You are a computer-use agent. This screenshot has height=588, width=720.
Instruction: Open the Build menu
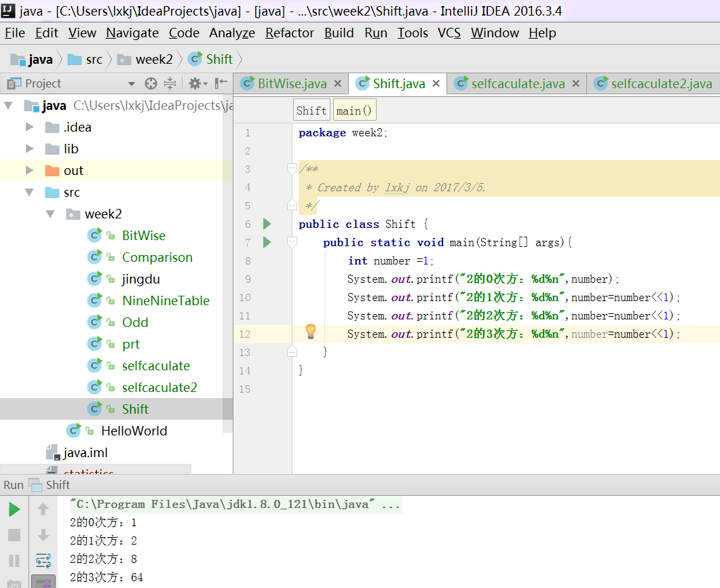click(339, 33)
